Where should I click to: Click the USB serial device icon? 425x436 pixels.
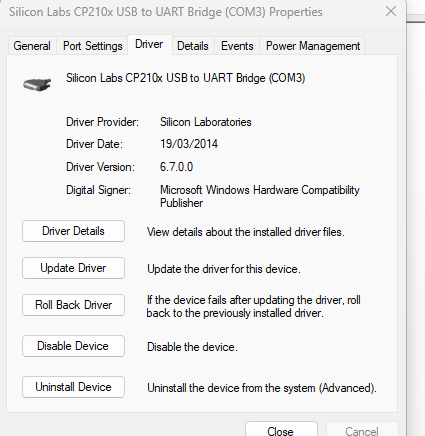(37, 84)
